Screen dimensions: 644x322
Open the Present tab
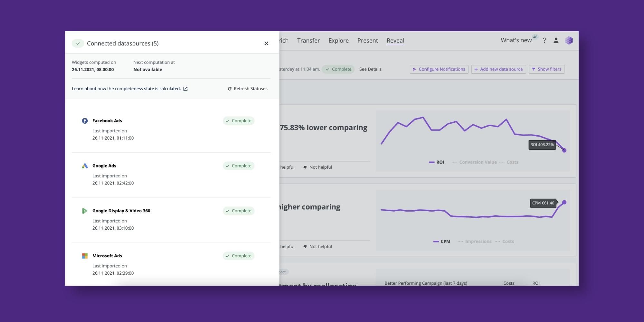pos(367,41)
